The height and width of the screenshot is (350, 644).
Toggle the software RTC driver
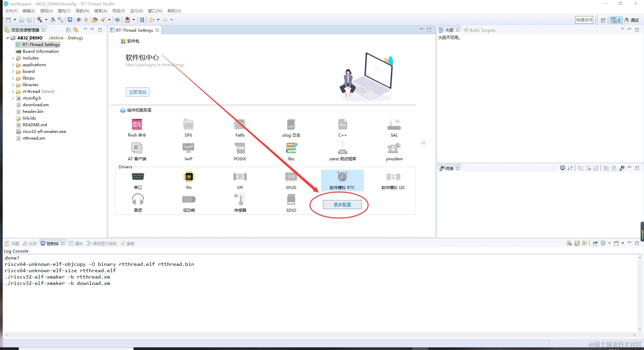342,180
